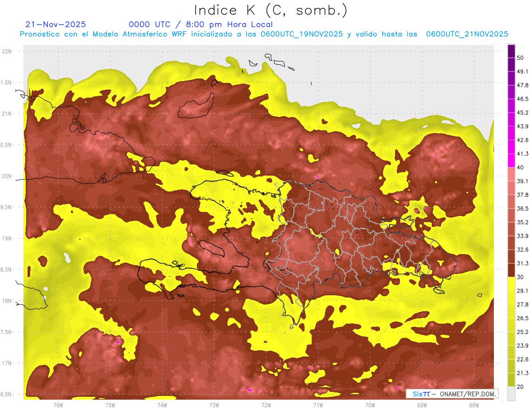Pick the gray swatch below 20
532x411 pixels.
(x=511, y=394)
